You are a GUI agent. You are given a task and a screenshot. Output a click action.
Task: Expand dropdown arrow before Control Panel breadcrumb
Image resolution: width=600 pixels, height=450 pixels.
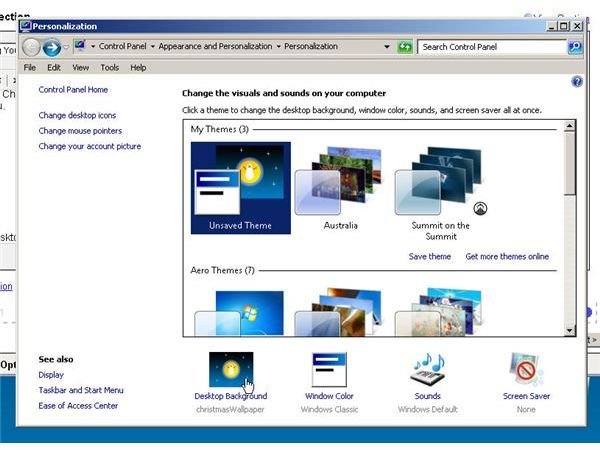click(x=93, y=47)
